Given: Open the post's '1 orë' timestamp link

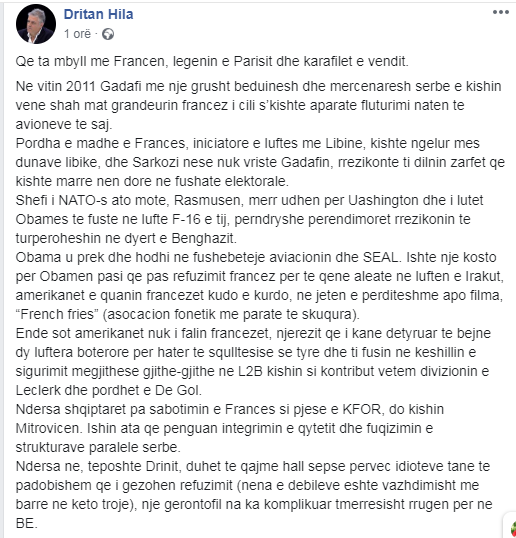Looking at the screenshot, I should [78, 34].
